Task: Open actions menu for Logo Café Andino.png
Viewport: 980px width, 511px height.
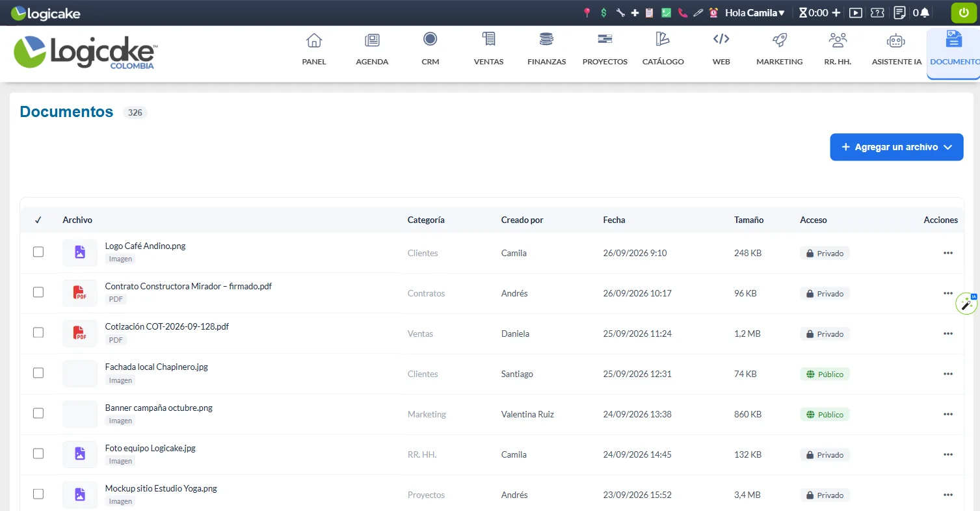Action: (x=948, y=253)
